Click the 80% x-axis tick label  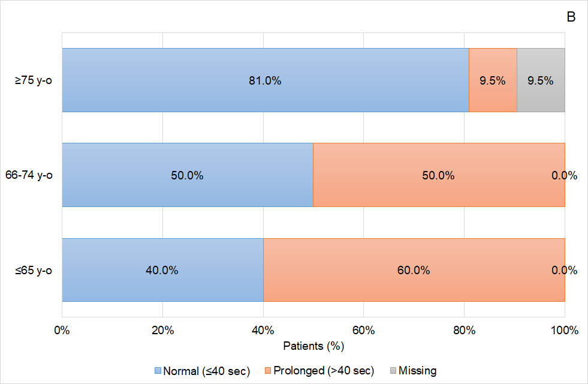click(464, 331)
